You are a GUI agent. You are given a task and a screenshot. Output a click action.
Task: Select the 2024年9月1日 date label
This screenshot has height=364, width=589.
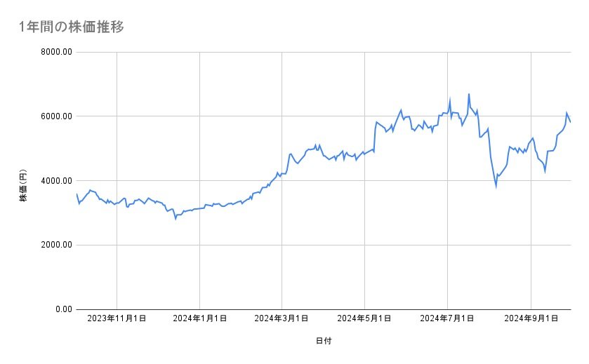(531, 318)
